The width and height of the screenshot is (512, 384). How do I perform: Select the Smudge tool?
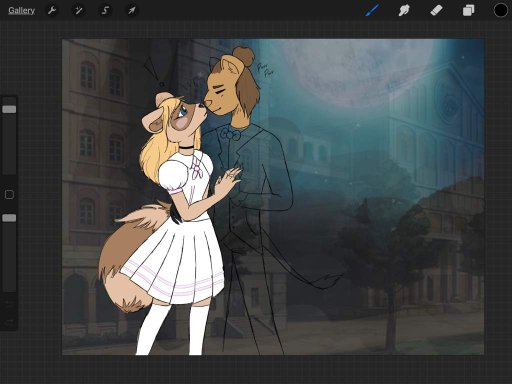tap(404, 10)
